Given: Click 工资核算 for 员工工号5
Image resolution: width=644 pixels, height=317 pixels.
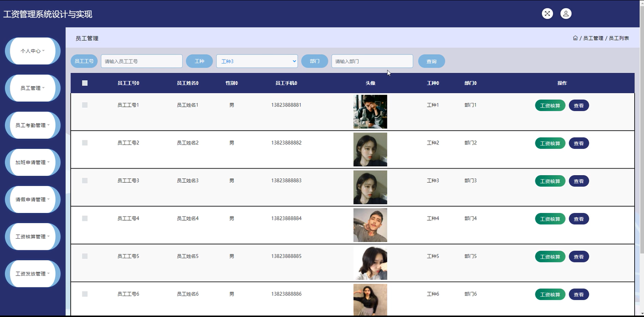Looking at the screenshot, I should tap(550, 257).
